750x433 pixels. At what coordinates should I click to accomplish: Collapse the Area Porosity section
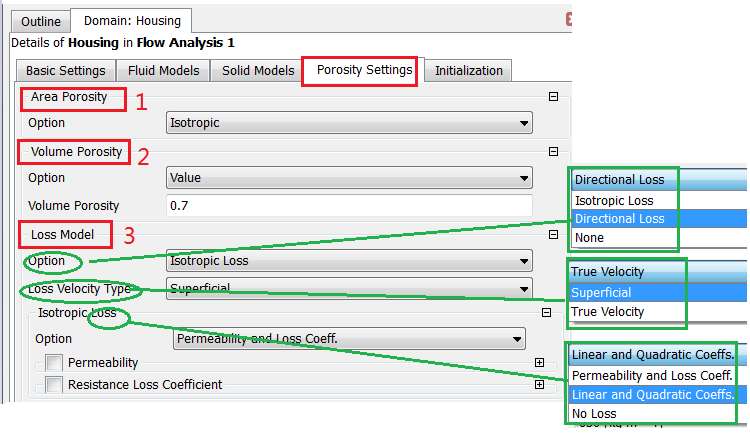(x=553, y=97)
